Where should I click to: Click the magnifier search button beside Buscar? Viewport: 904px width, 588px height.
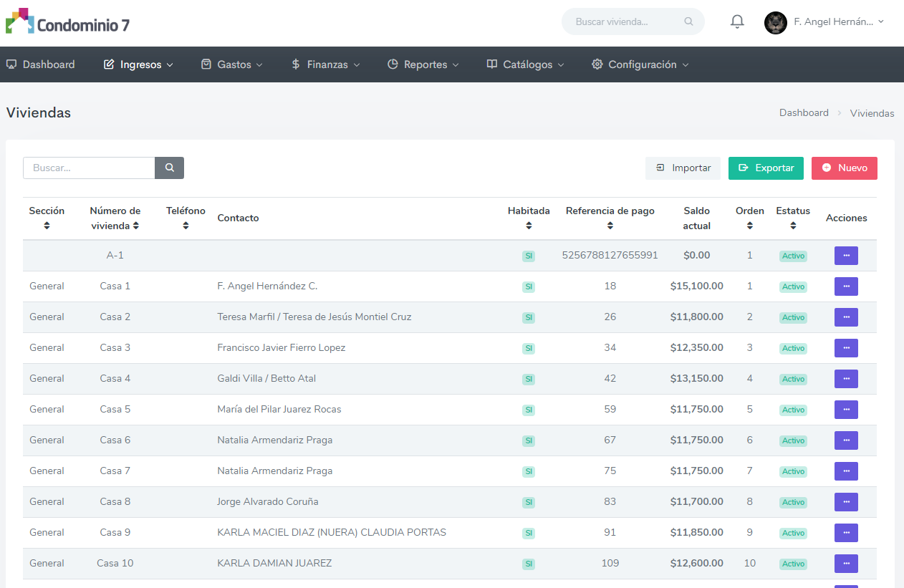(x=170, y=168)
